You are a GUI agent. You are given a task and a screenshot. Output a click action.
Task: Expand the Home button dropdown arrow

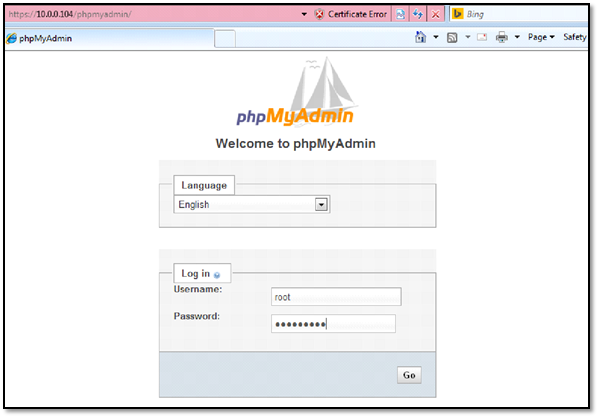(435, 37)
